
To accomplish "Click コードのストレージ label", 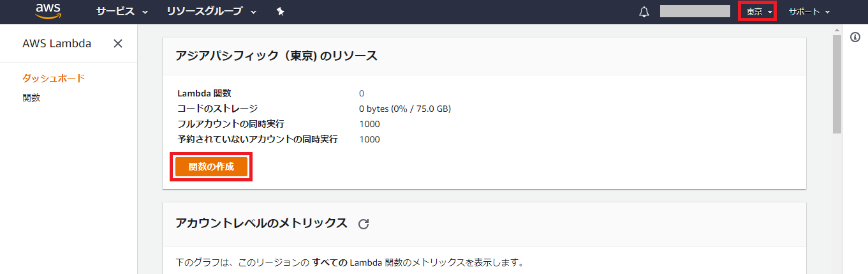I will (217, 109).
